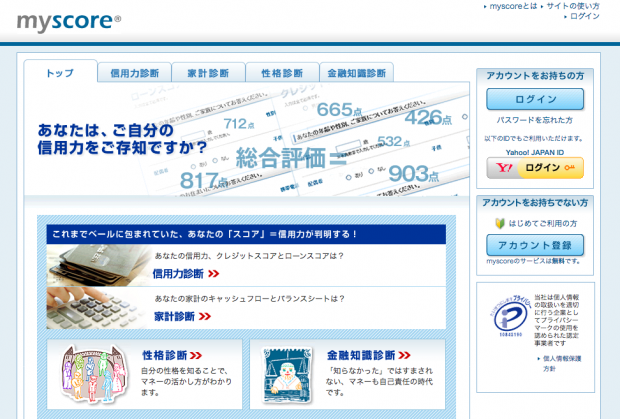Select the 'トップ' tab
620x419 pixels.
[60, 73]
